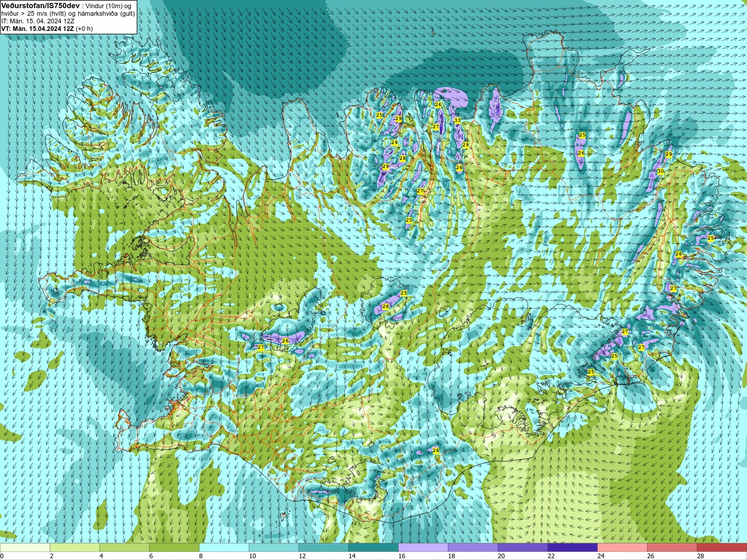This screenshot has height=560, width=747.
Task: Click the legend scale tick label 4
Action: [102, 556]
